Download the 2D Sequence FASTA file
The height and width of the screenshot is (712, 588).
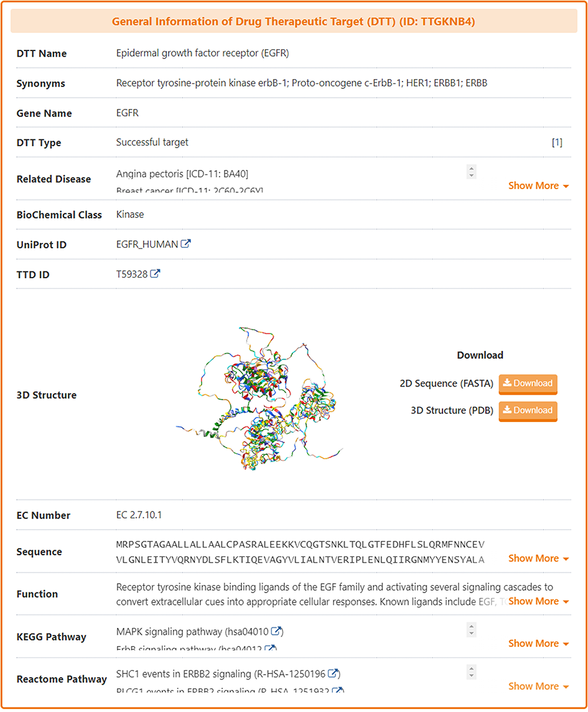(528, 383)
